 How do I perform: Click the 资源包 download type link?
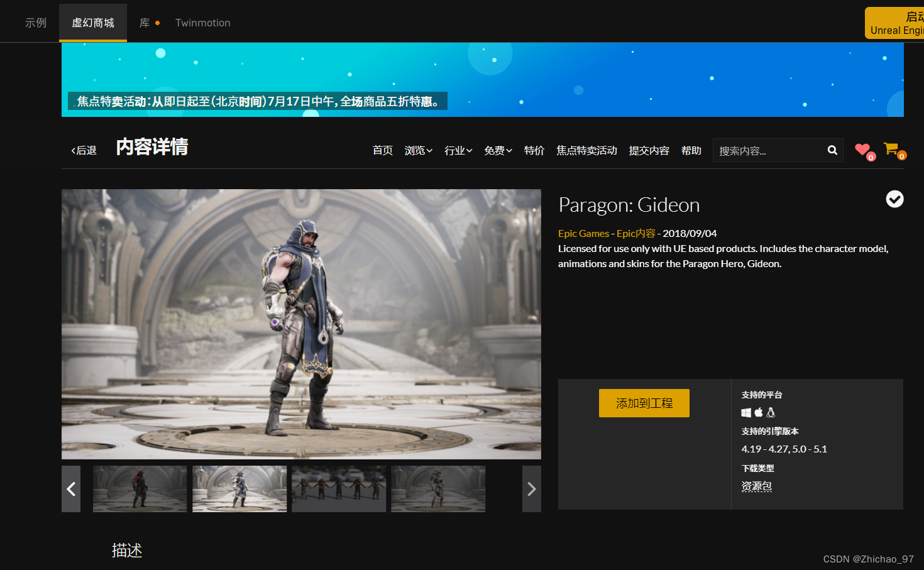[757, 486]
